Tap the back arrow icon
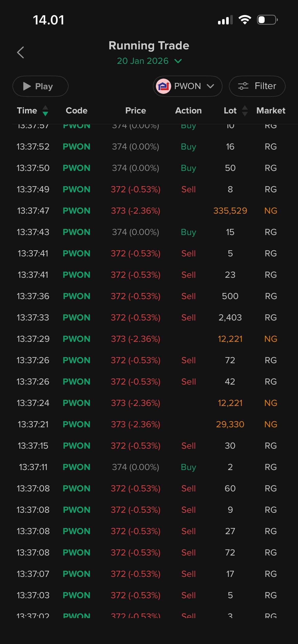 tap(20, 52)
